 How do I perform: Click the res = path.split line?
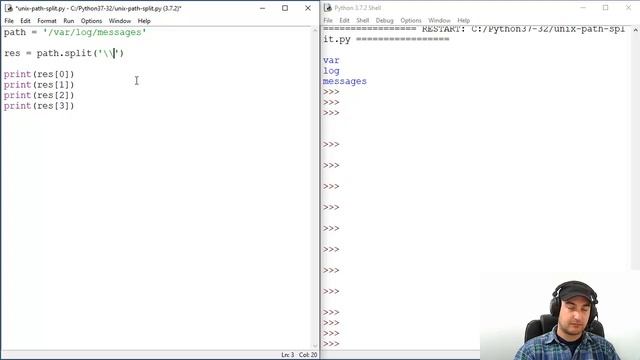click(64, 53)
